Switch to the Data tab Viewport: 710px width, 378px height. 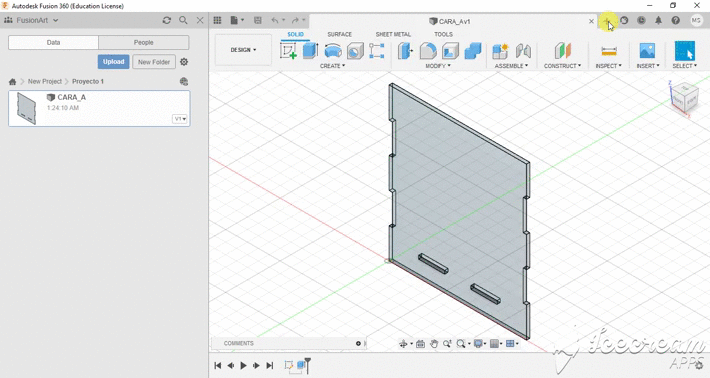coord(53,43)
